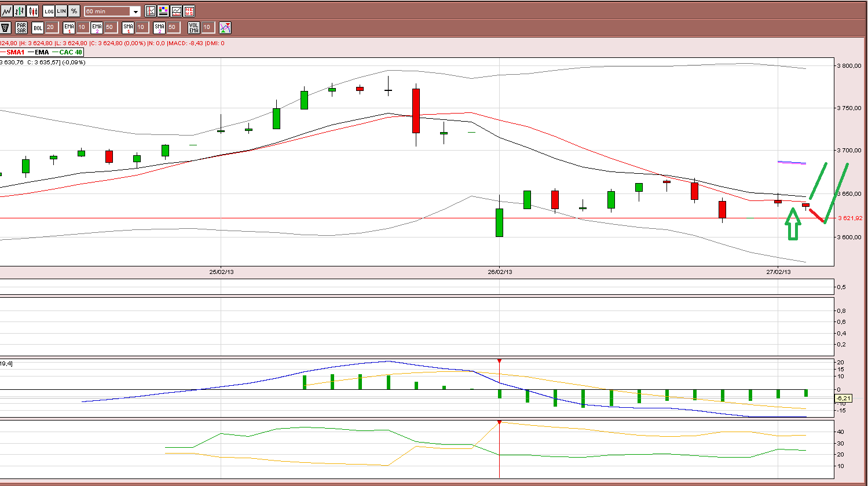868x486 pixels.
Task: Edit the VOL EMA period field
Action: 207,27
